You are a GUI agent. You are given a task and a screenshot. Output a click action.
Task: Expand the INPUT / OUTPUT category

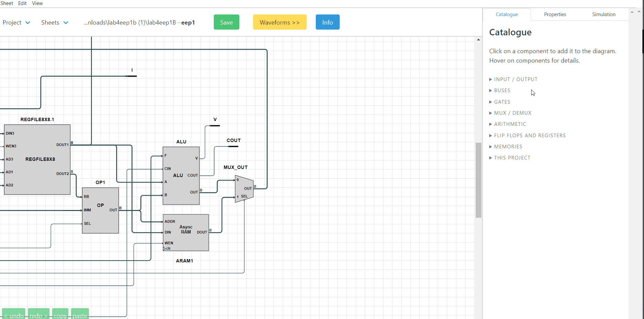coord(515,79)
